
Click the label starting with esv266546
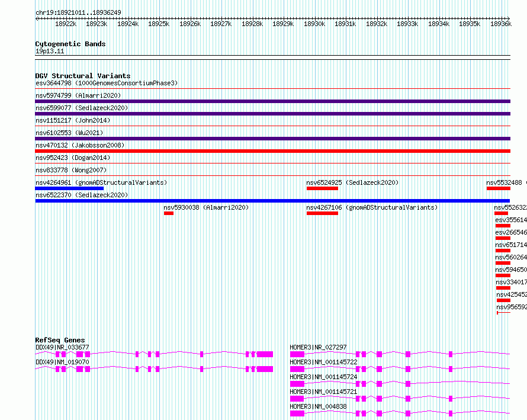coord(511,232)
